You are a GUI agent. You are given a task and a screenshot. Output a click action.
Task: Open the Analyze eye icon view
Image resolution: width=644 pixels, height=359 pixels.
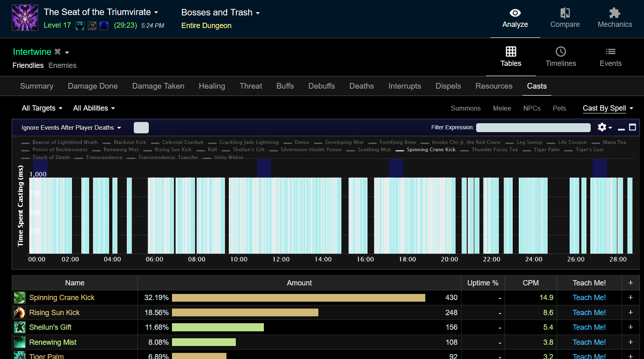point(515,13)
